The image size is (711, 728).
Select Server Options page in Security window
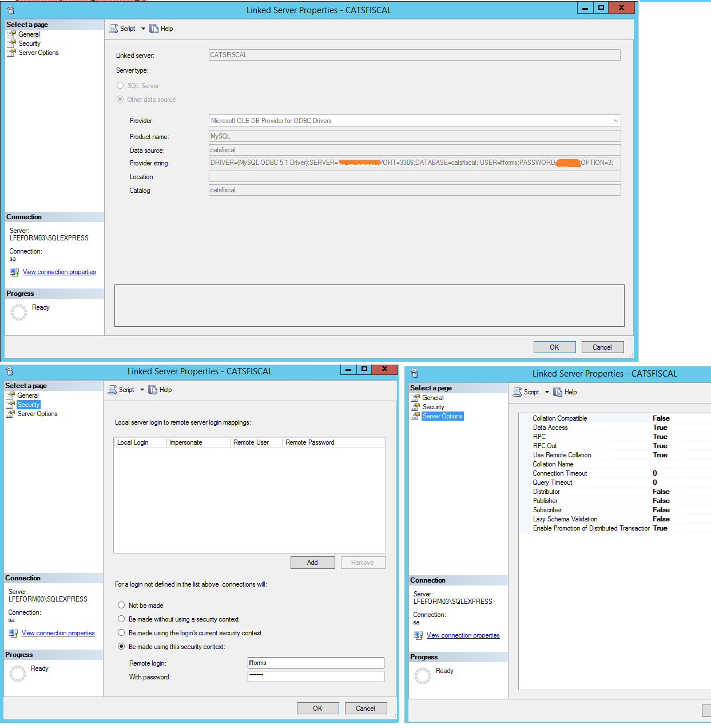38,414
